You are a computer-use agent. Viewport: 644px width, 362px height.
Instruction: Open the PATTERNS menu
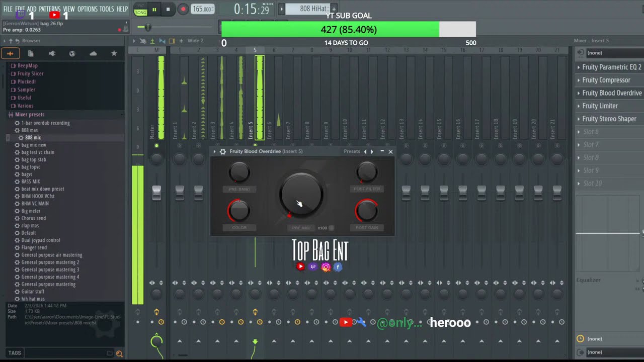[50, 9]
